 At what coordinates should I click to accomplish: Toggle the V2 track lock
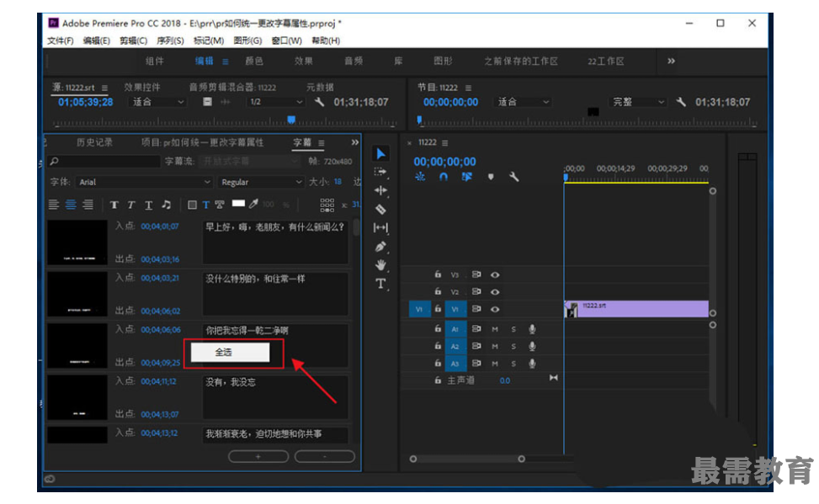(x=438, y=292)
